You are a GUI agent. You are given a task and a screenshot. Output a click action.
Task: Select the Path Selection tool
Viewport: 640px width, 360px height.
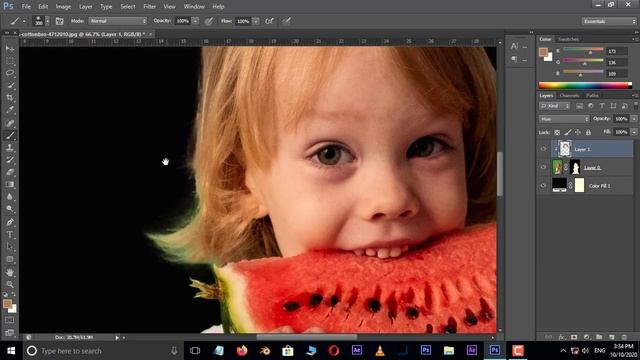click(10, 247)
